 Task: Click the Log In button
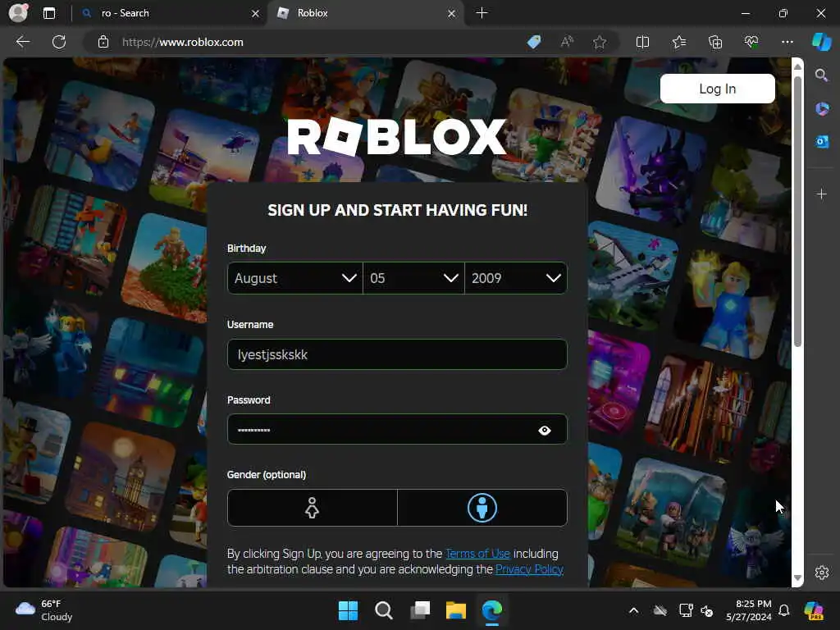[717, 89]
